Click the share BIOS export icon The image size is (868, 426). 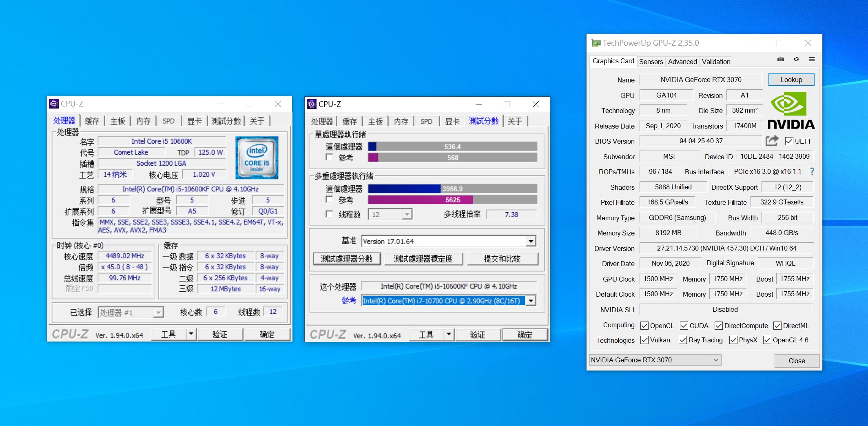point(772,141)
